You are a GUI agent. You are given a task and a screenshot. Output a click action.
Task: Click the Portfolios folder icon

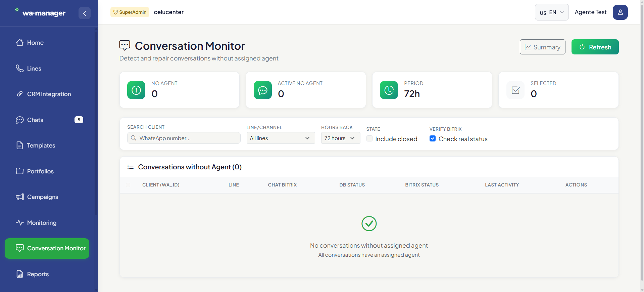(x=20, y=171)
